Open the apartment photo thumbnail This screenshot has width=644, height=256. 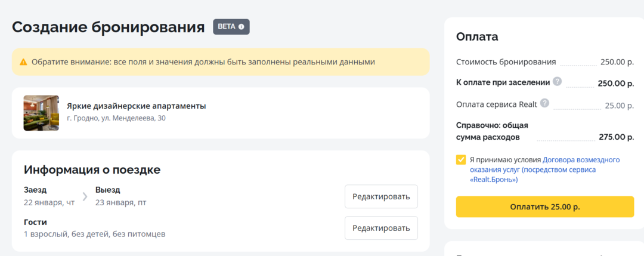(41, 113)
